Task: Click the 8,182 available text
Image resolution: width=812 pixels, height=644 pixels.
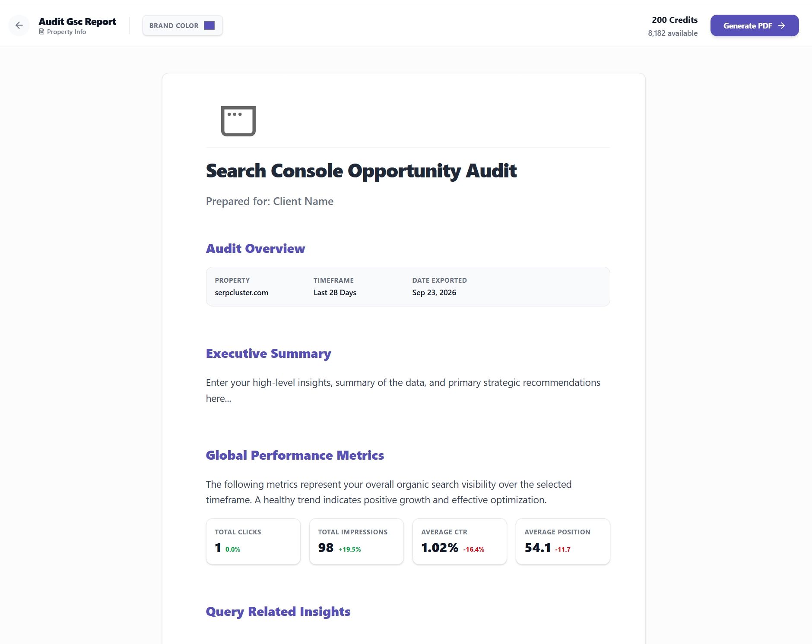Action: coord(672,33)
